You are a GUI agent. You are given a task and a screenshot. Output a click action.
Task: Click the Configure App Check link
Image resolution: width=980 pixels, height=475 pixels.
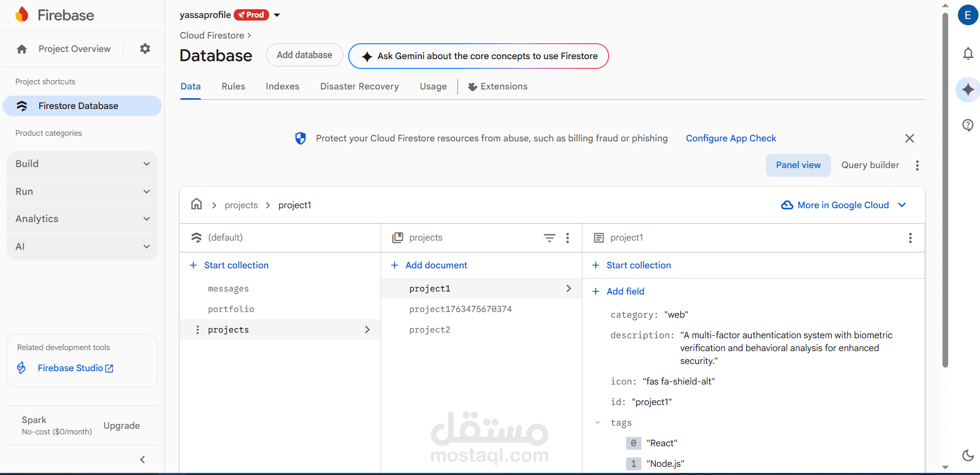tap(731, 138)
